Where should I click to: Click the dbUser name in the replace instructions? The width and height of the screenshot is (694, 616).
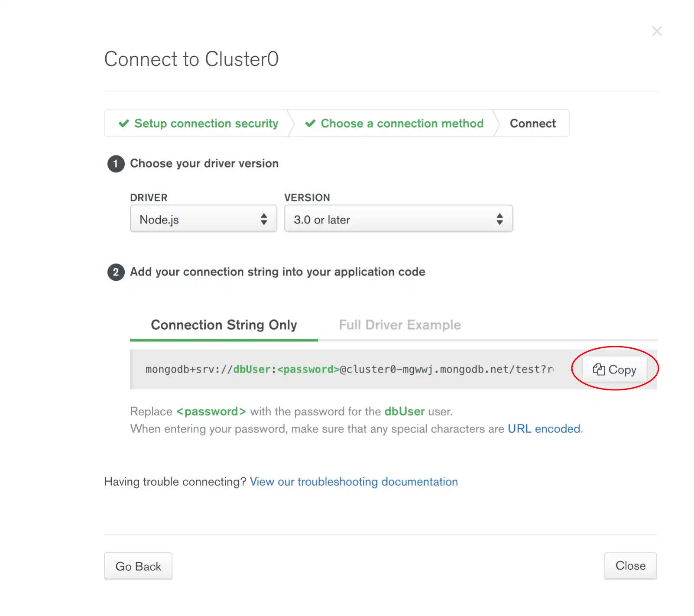pyautogui.click(x=405, y=411)
